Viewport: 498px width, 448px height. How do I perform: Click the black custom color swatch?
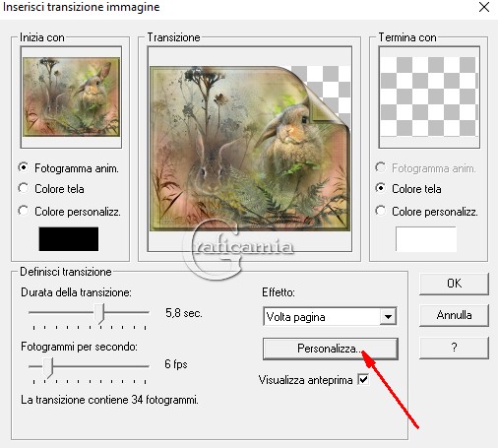(69, 239)
